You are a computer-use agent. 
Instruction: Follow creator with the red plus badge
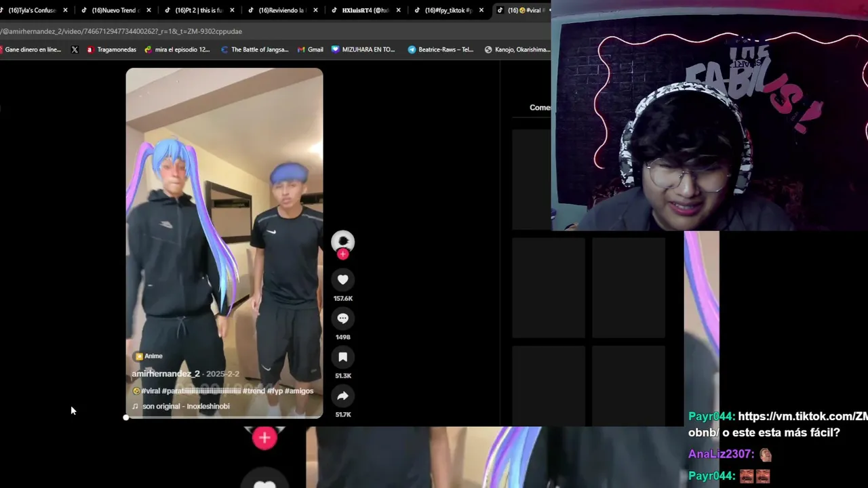pos(342,254)
